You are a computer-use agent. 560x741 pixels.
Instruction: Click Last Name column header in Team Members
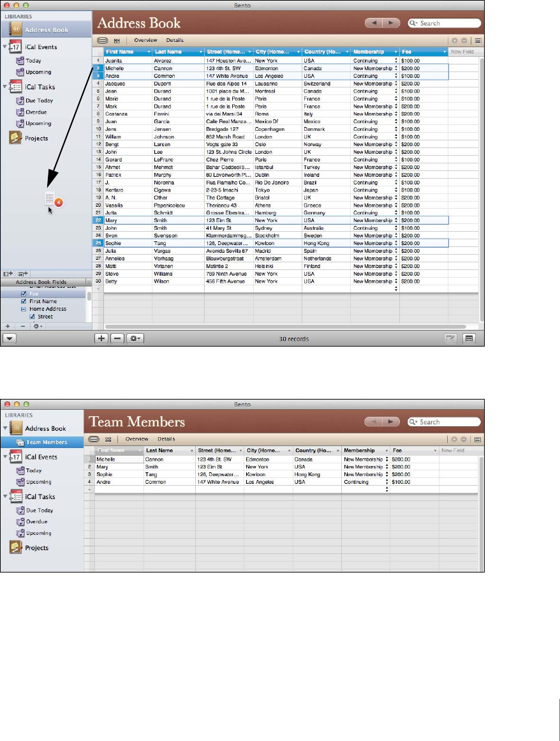pos(170,451)
